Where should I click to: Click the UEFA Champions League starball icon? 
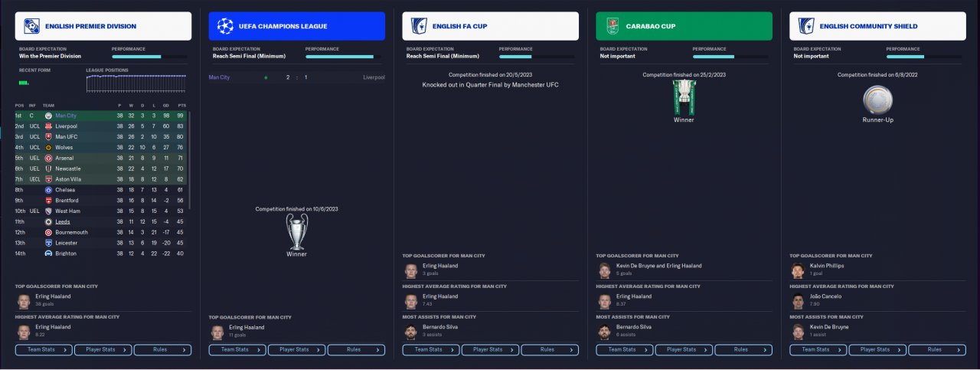(225, 26)
